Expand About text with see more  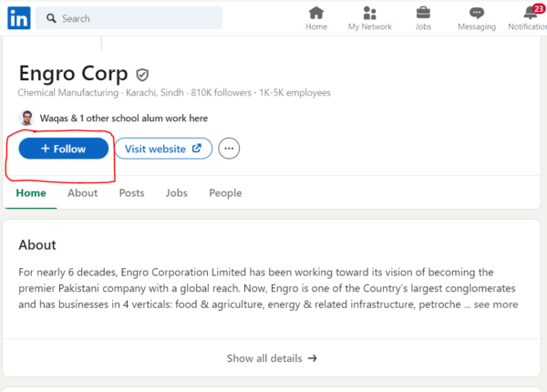coord(496,304)
